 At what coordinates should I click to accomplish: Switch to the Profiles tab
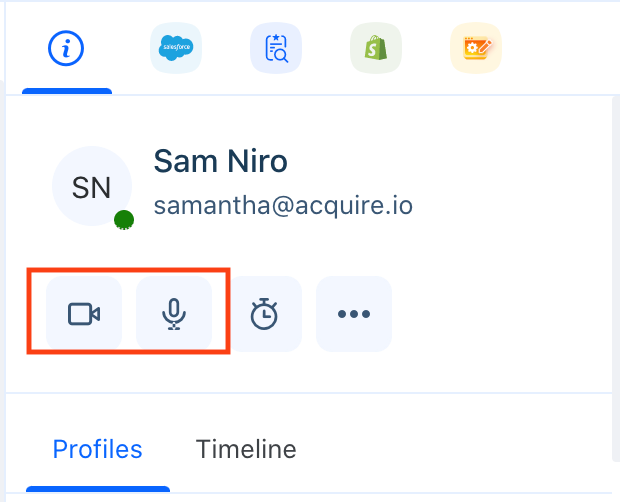[x=98, y=449]
